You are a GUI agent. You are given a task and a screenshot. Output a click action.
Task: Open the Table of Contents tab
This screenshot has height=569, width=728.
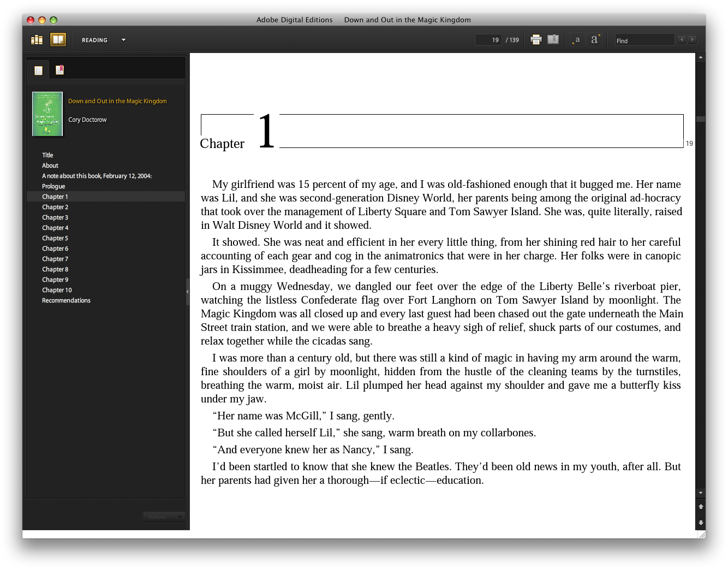click(38, 70)
